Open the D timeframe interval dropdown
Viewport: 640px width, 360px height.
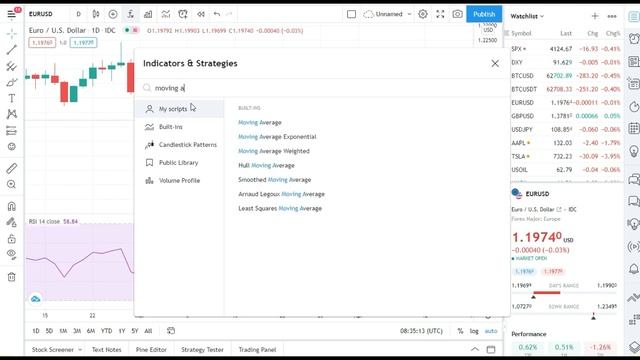[78, 14]
